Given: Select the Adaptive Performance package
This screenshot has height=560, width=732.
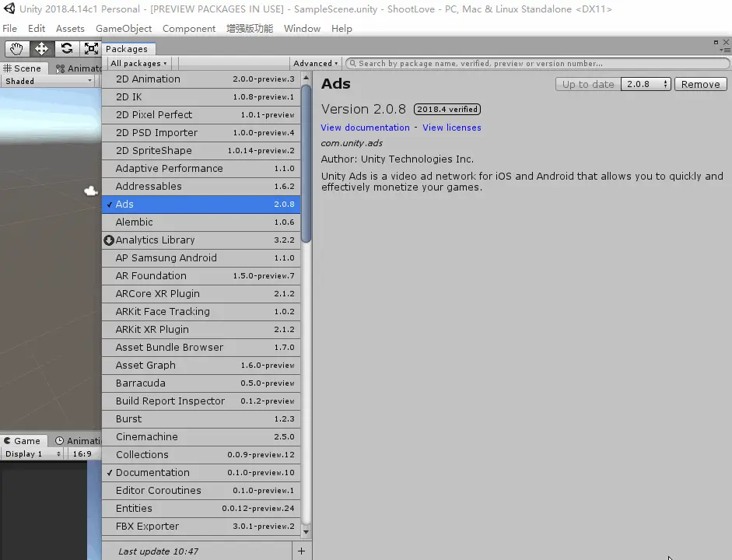Looking at the screenshot, I should pyautogui.click(x=201, y=169).
